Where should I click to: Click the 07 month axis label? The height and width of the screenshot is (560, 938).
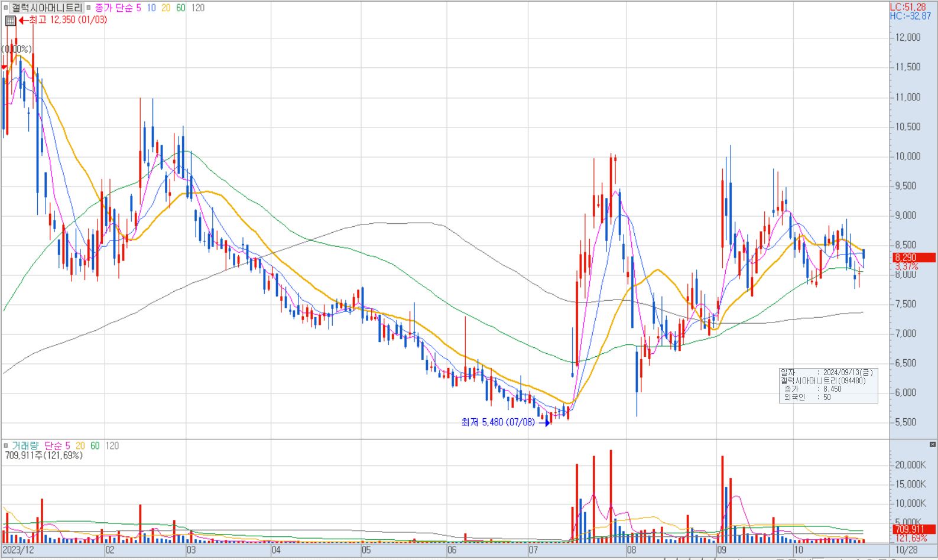pyautogui.click(x=533, y=550)
